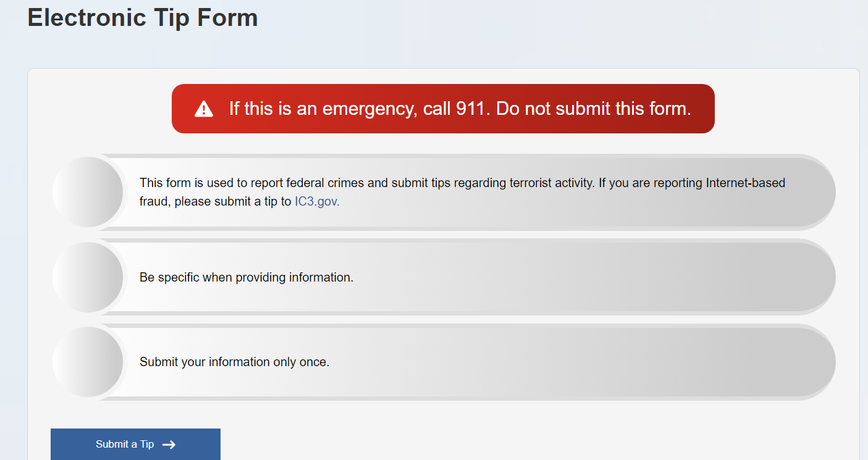This screenshot has width=868, height=460.
Task: Click the word 'fraud' before IC3.gov link
Action: pyautogui.click(x=154, y=201)
